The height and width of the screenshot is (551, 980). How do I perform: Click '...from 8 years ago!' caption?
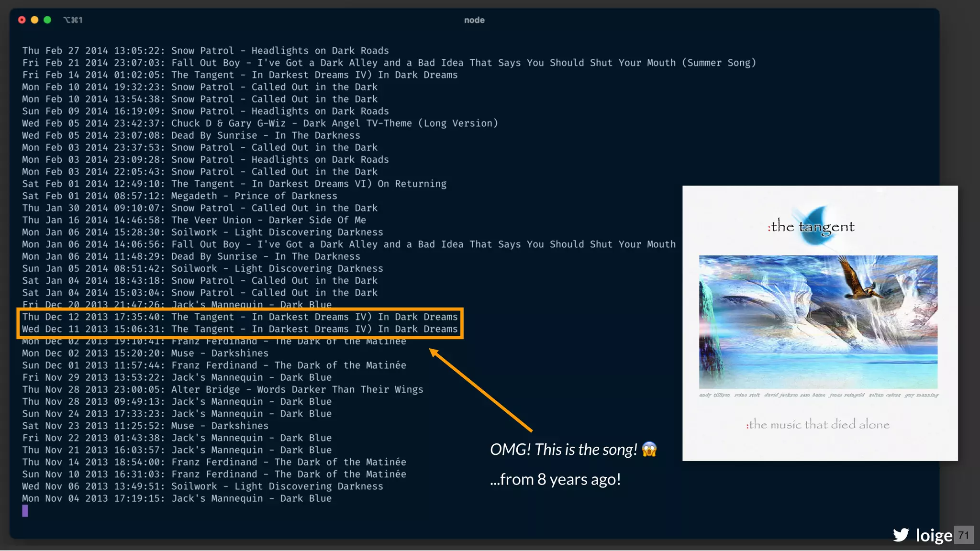pyautogui.click(x=555, y=479)
